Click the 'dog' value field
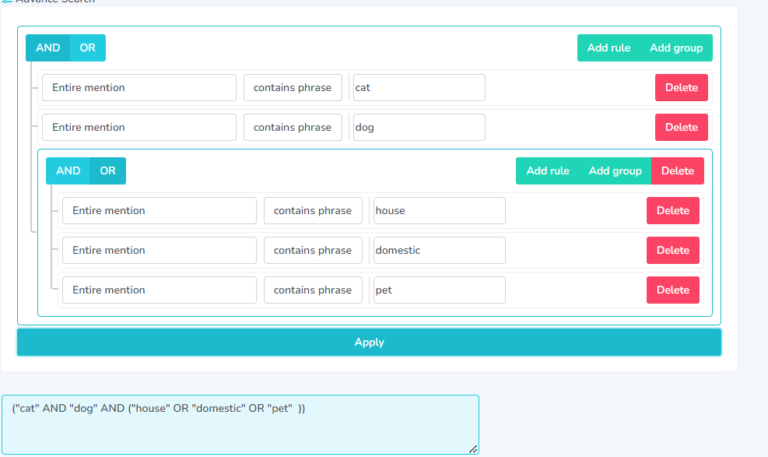This screenshot has width=768, height=457. 419,127
